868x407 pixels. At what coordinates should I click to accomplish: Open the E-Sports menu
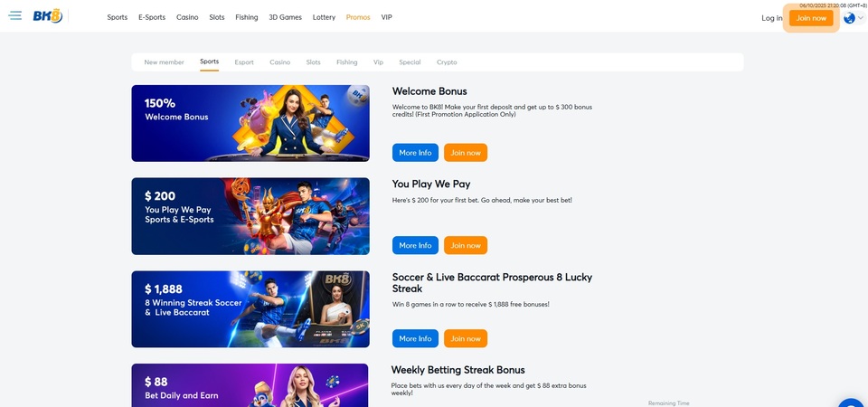152,17
